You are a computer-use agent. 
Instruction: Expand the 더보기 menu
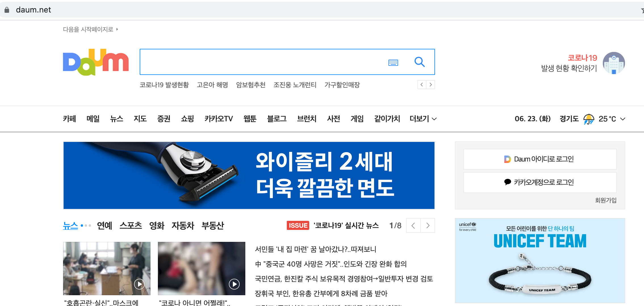click(423, 119)
